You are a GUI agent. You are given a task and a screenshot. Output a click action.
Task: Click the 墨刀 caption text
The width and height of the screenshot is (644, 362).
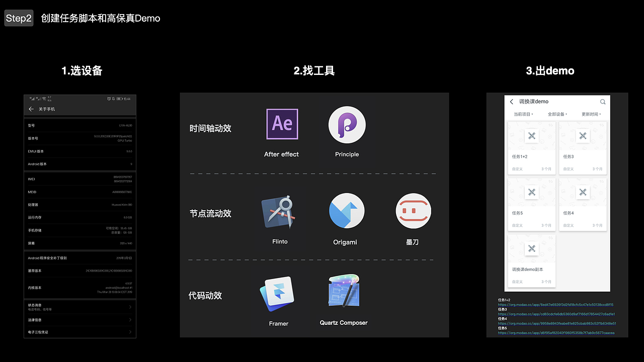413,242
